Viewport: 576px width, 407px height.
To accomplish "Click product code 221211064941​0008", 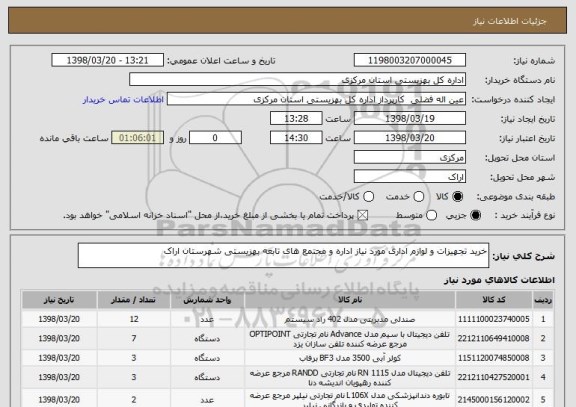I will pos(494,339).
